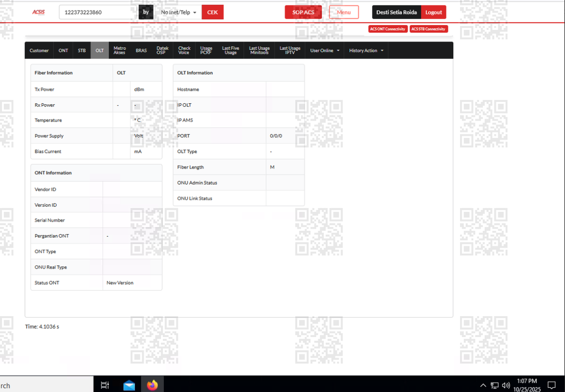Viewport: 565px width, 392px height.
Task: Click the ONT Information header
Action: (x=53, y=173)
